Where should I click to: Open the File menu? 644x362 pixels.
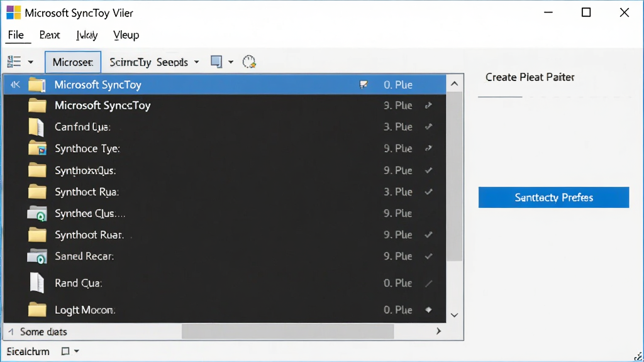(16, 35)
